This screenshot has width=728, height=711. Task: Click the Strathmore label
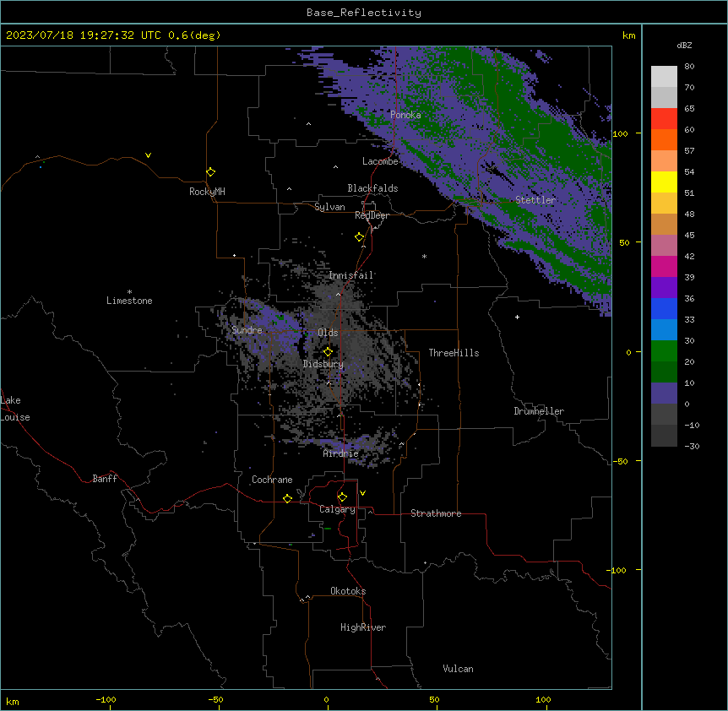pos(436,513)
